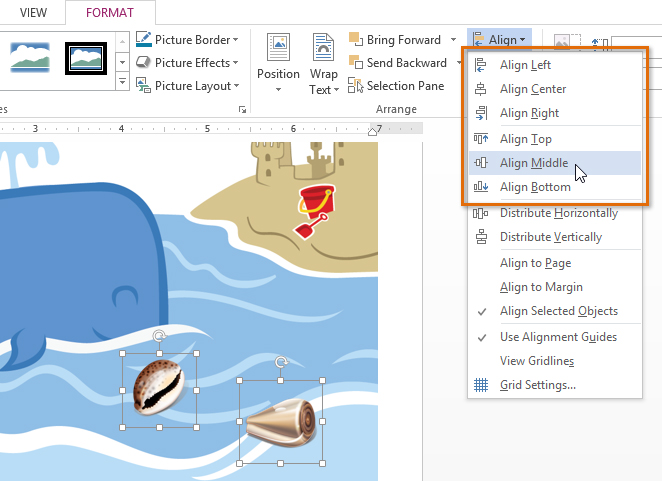The image size is (662, 481).
Task: Select Align Top menu entry
Action: [x=555, y=139]
